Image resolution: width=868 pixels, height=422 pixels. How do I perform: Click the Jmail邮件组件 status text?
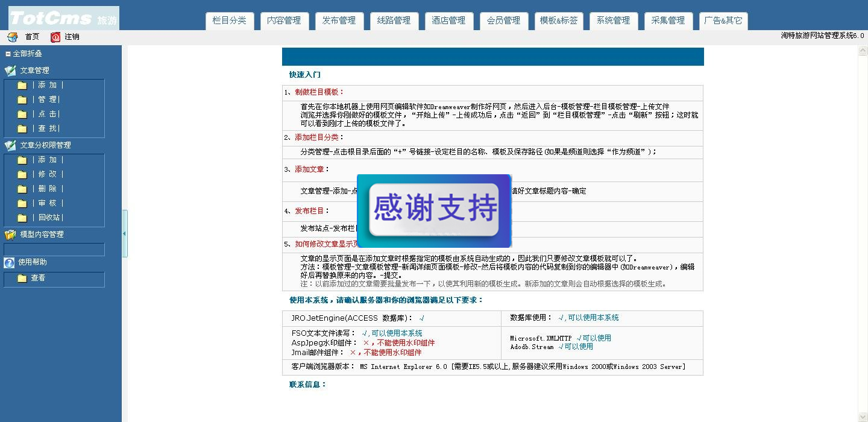pos(356,353)
